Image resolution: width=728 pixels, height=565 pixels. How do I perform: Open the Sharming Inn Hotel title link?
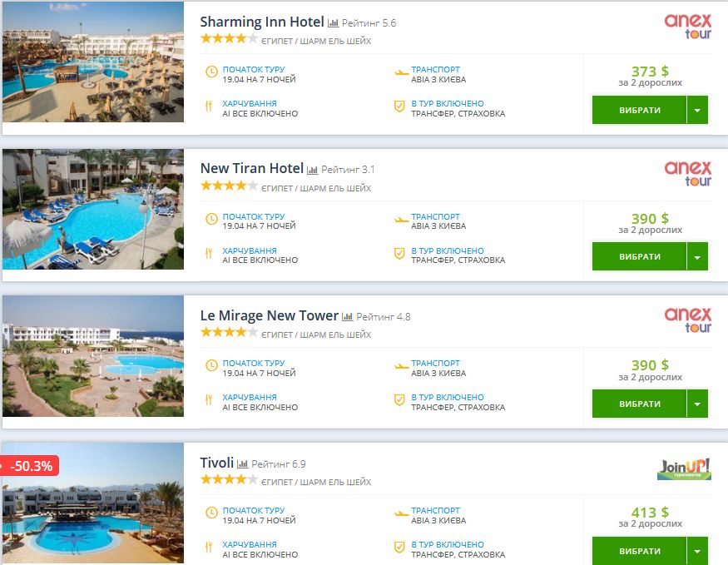pos(262,22)
